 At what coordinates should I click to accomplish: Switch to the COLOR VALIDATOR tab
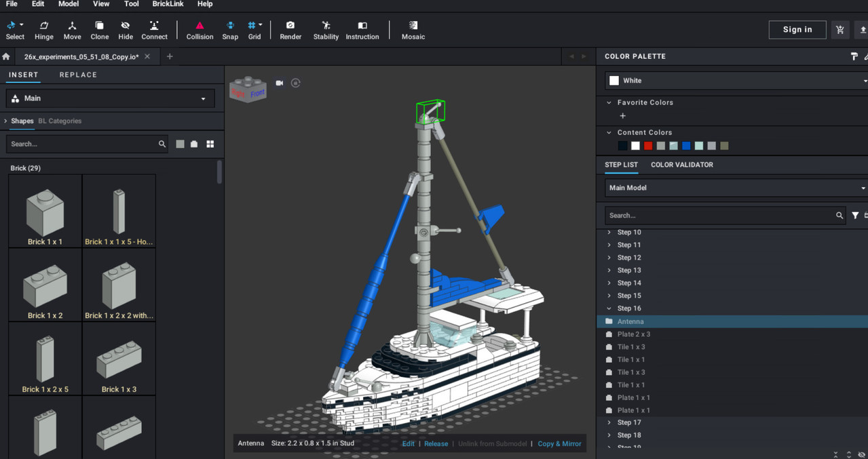[x=681, y=165]
